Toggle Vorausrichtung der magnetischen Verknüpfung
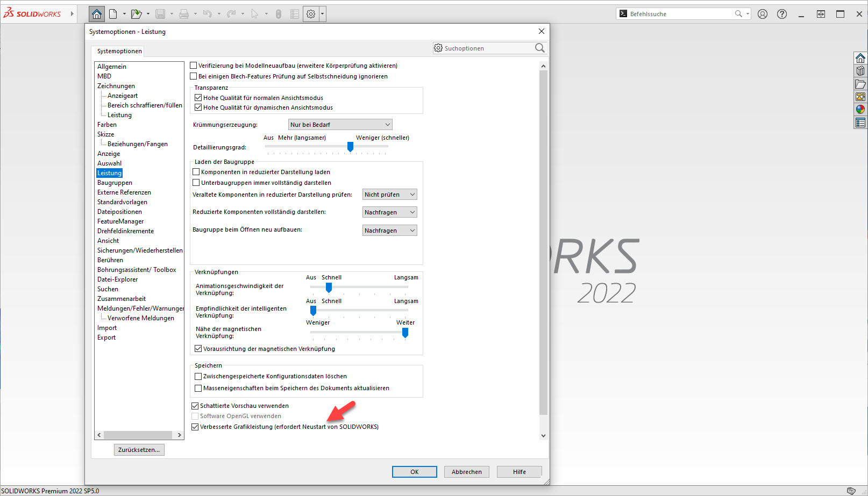The height and width of the screenshot is (496, 868). pos(198,349)
